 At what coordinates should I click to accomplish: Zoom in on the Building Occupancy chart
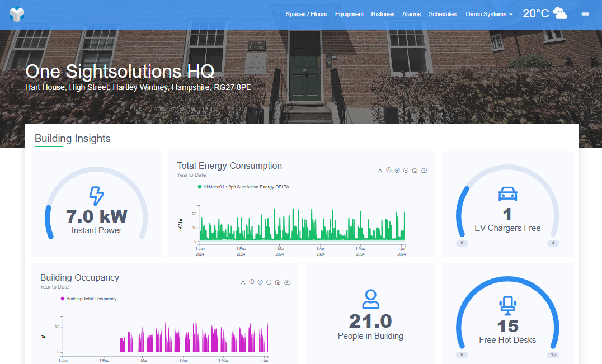coord(260,282)
